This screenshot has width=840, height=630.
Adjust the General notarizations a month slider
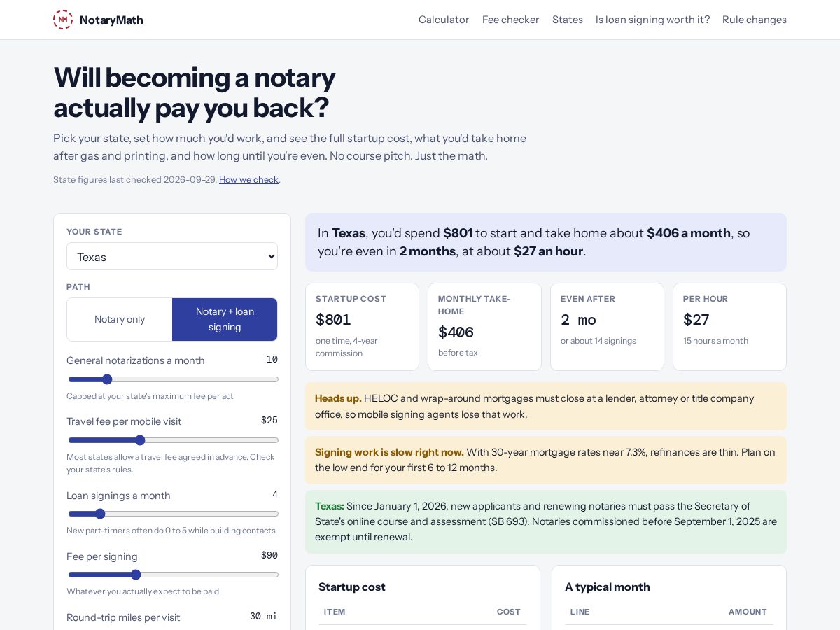pyautogui.click(x=173, y=379)
